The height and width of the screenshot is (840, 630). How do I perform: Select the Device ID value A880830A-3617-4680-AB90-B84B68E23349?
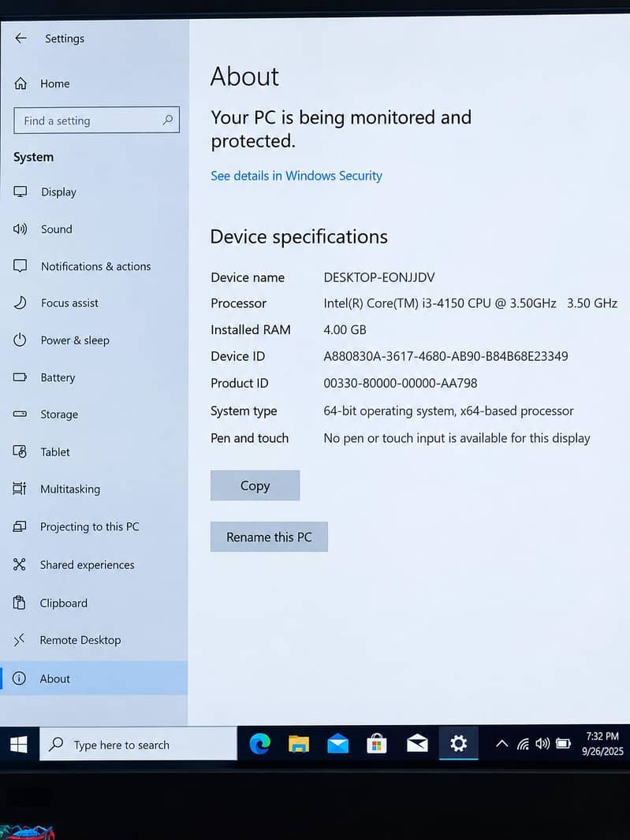tap(445, 356)
